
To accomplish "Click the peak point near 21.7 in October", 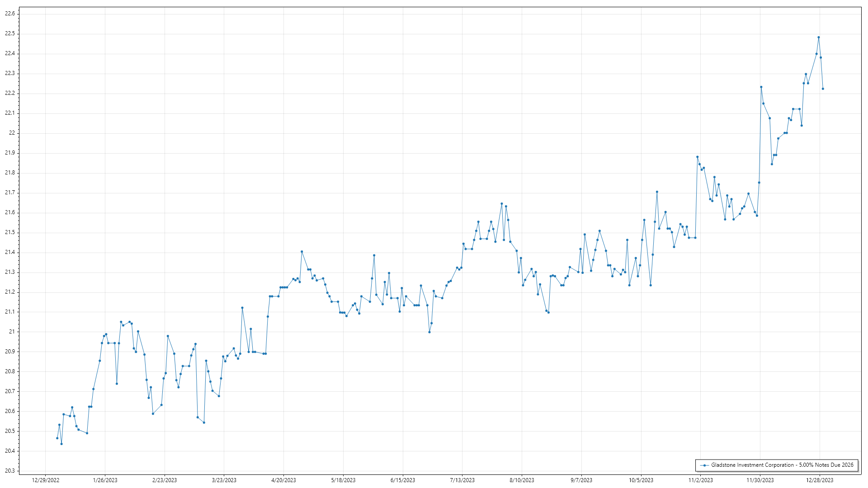I will pos(657,192).
